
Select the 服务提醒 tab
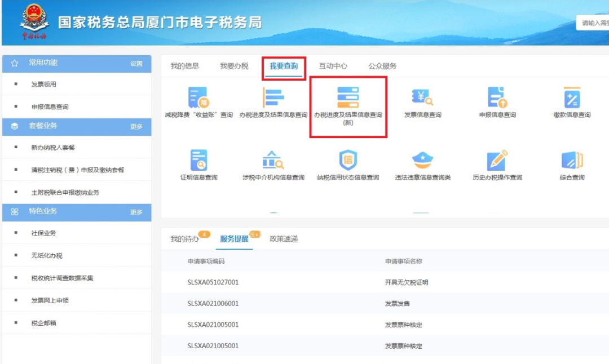click(234, 239)
